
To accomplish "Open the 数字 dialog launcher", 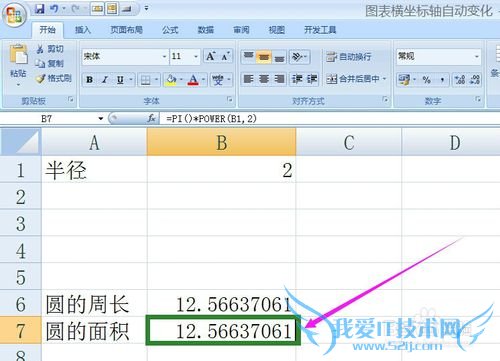I will (478, 99).
